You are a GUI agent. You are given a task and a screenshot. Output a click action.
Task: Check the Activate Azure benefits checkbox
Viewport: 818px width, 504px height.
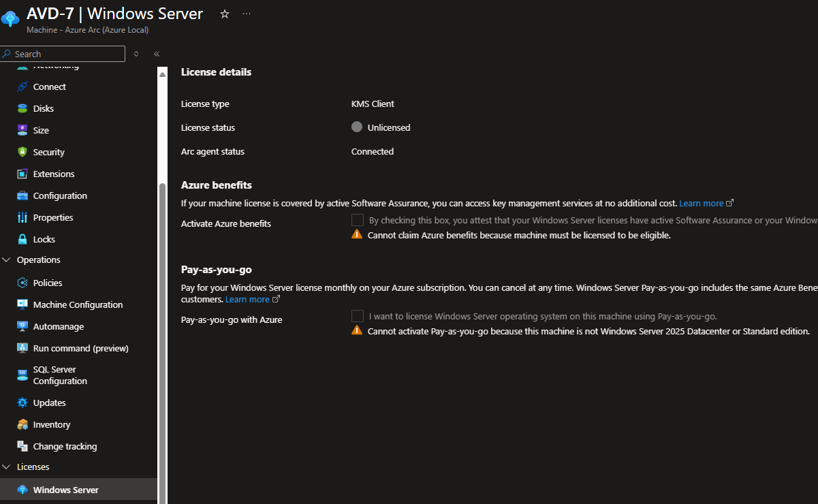click(358, 220)
